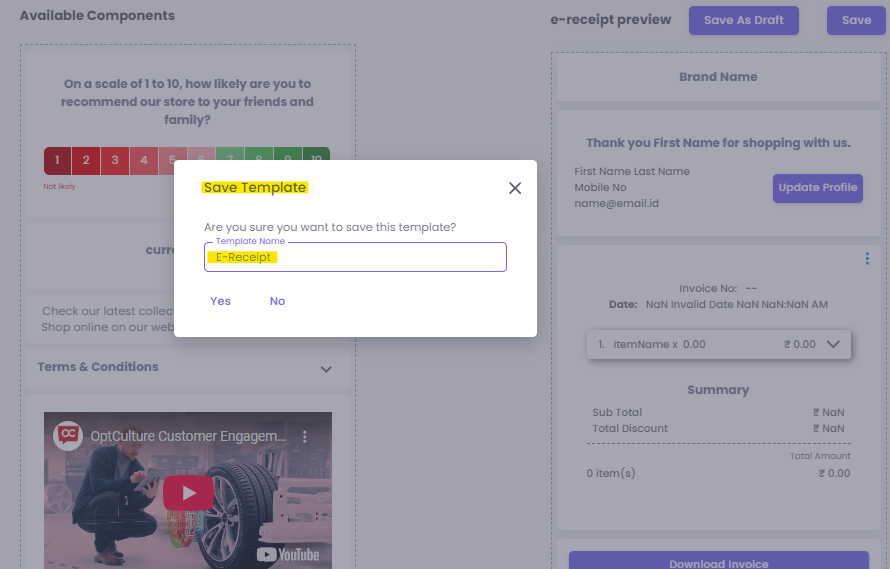
Task: Close the Save Template dialog
Action: pos(515,188)
